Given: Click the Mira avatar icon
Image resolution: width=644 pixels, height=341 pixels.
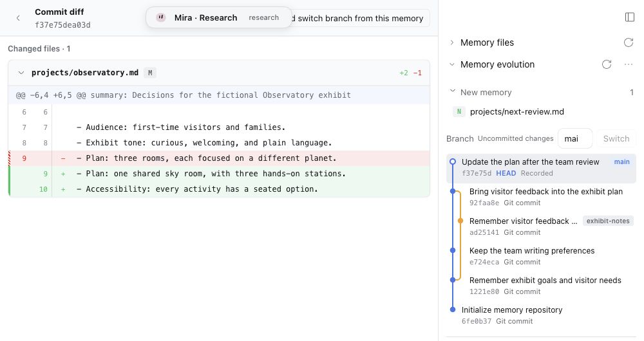Looking at the screenshot, I should tap(161, 17).
